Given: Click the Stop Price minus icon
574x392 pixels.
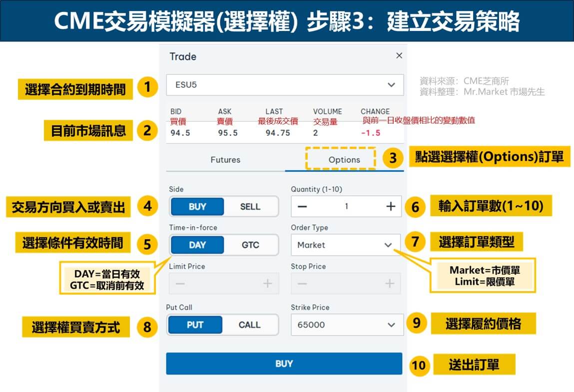Looking at the screenshot, I should click(302, 284).
